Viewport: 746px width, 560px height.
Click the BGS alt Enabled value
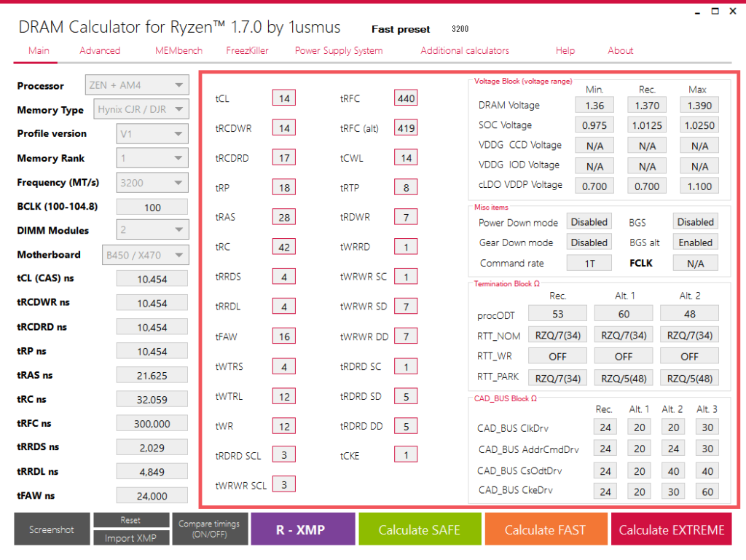point(695,242)
